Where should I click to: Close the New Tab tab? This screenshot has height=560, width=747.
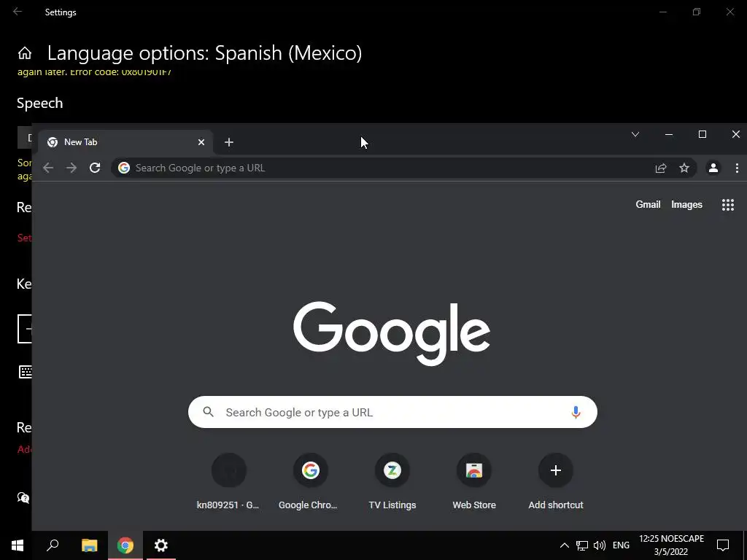click(x=201, y=142)
